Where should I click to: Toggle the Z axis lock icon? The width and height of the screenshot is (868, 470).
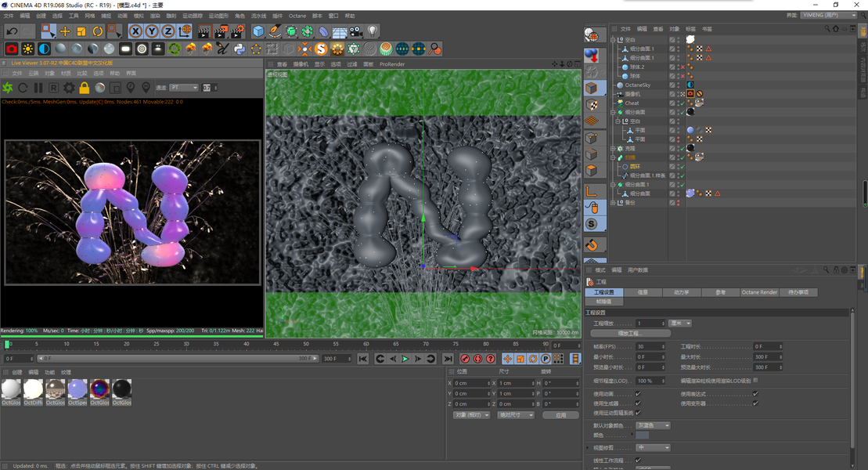click(x=167, y=31)
